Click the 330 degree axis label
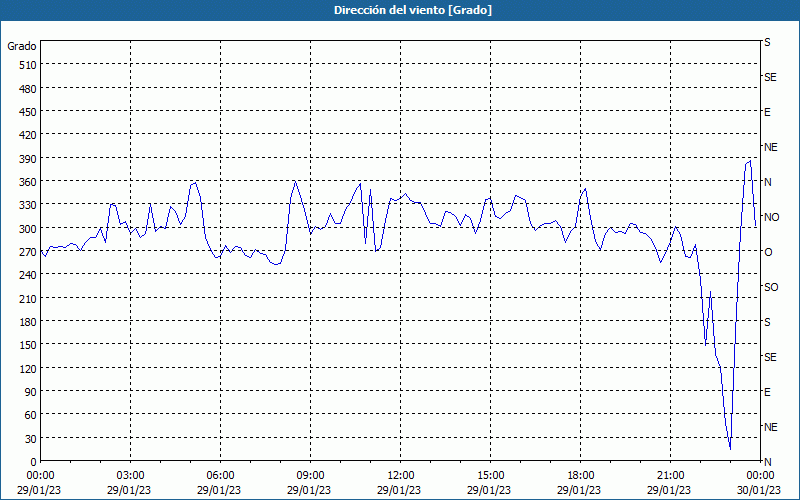800x500 pixels. 28,205
